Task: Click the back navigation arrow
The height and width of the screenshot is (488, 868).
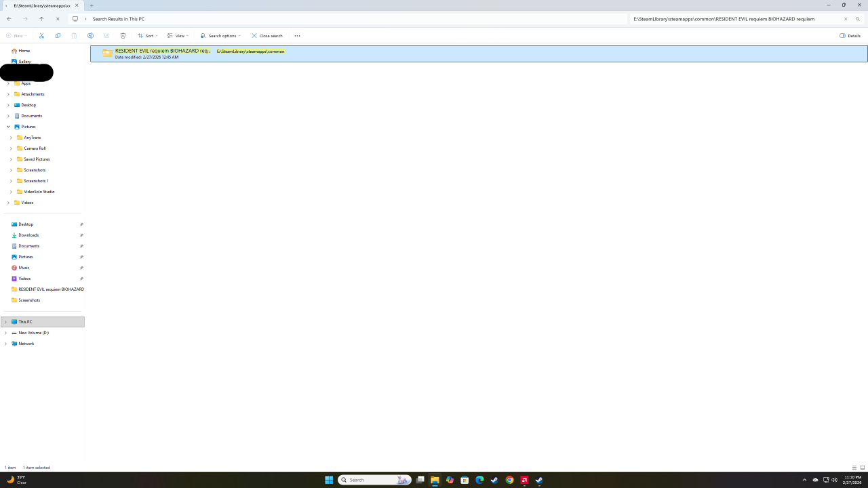Action: tap(9, 19)
